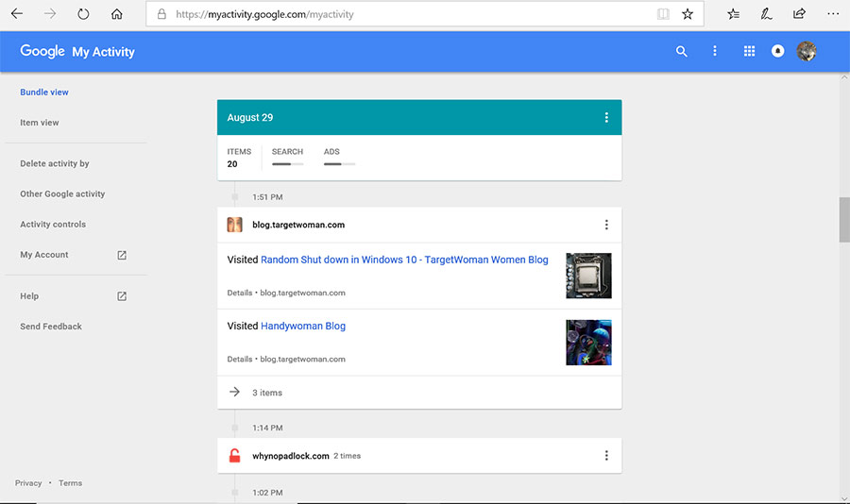Open the Google account profile picture
This screenshot has width=850, height=504.
(807, 52)
